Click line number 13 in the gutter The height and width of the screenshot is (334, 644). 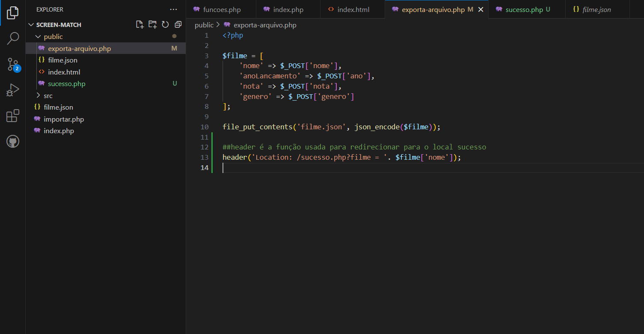205,157
